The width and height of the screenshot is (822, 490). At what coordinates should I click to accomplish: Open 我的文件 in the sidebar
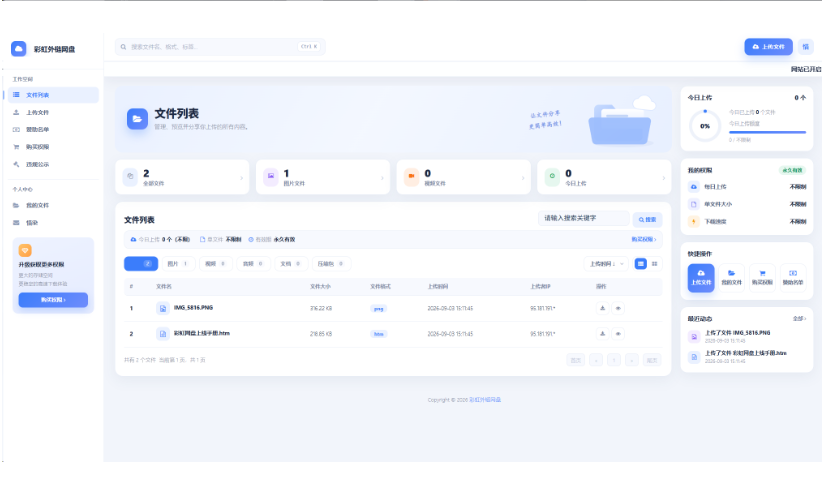click(x=53, y=205)
